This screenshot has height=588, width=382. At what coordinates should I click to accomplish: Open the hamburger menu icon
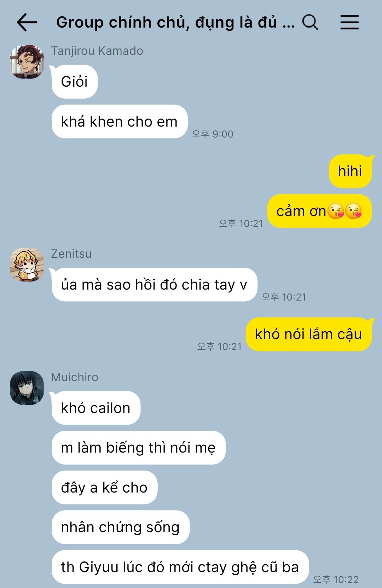click(349, 22)
